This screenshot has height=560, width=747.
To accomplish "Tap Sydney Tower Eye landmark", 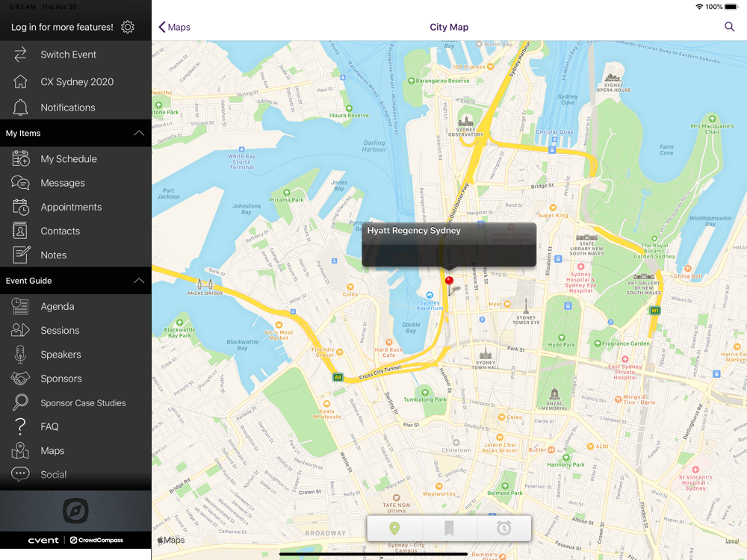I will tap(526, 305).
